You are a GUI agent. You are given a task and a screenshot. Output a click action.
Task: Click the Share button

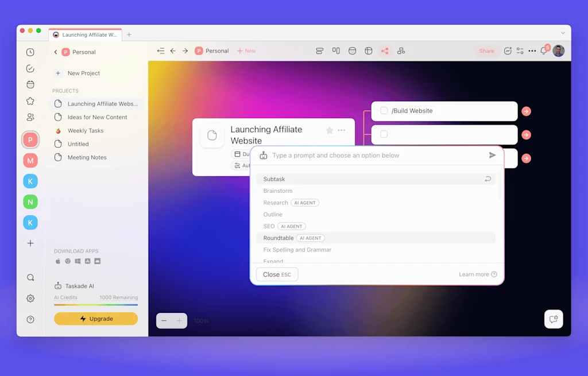tap(486, 51)
